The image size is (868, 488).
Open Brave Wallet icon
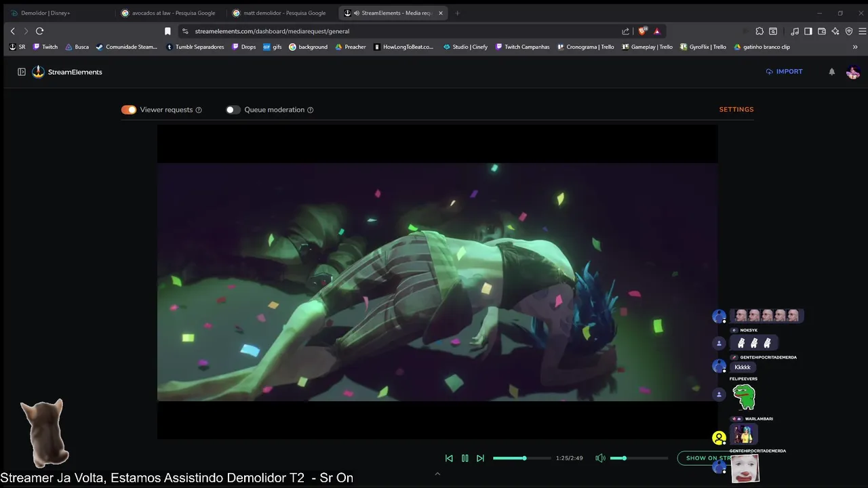pyautogui.click(x=822, y=31)
